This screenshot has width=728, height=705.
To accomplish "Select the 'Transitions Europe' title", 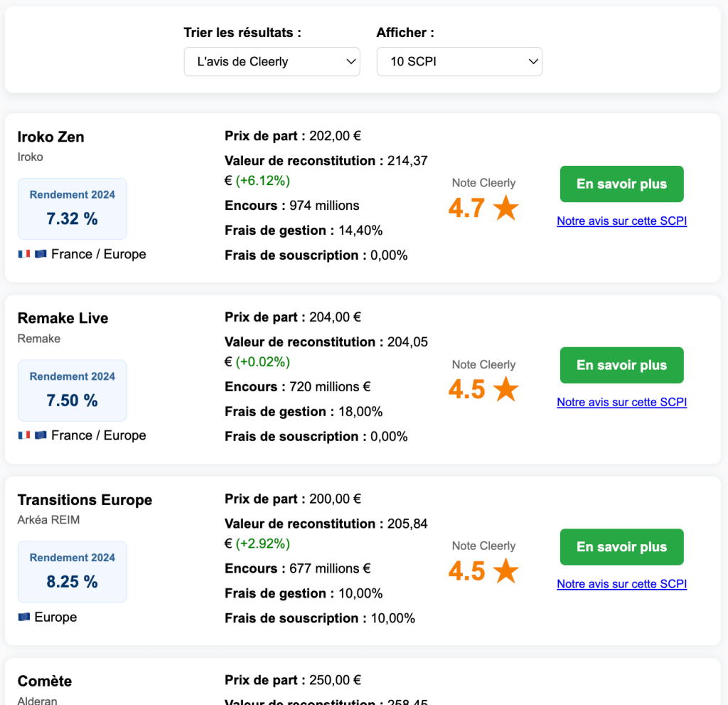I will pos(85,500).
